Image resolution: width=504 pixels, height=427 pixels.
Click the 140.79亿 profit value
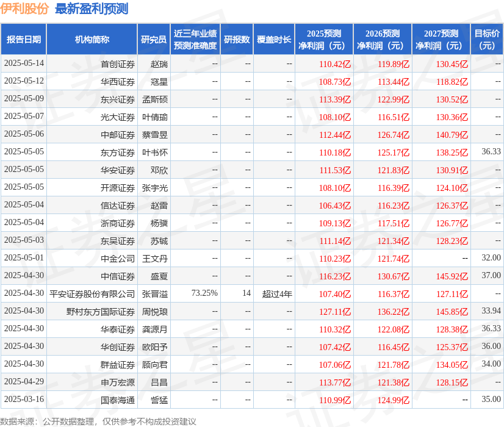pos(452,135)
